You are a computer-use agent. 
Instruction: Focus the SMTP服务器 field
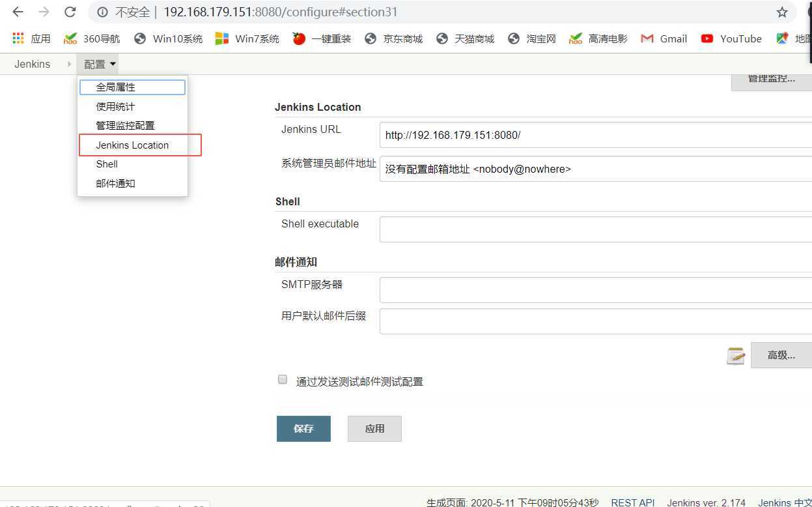[x=596, y=290]
